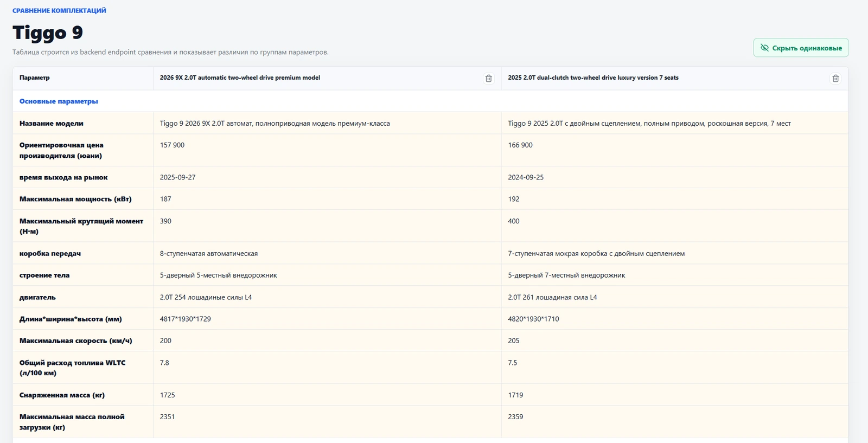Select the price value "157 900"
Viewport: 868px width, 443px height.
click(x=172, y=145)
